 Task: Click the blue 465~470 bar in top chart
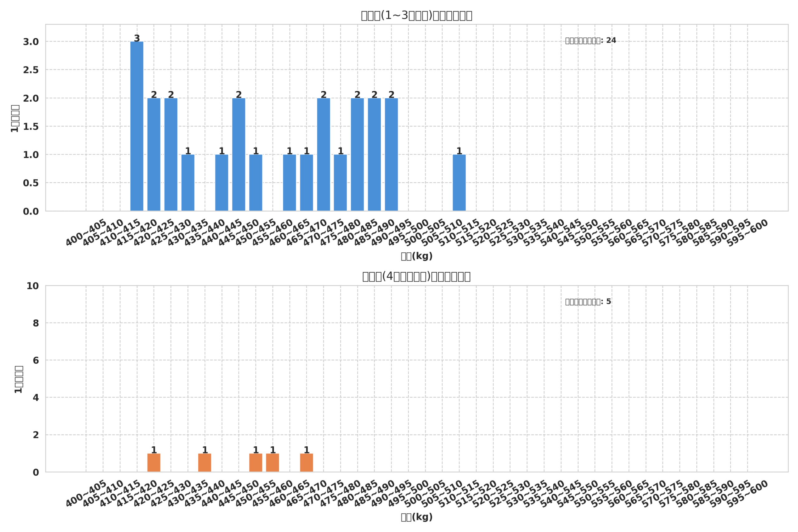point(306,183)
